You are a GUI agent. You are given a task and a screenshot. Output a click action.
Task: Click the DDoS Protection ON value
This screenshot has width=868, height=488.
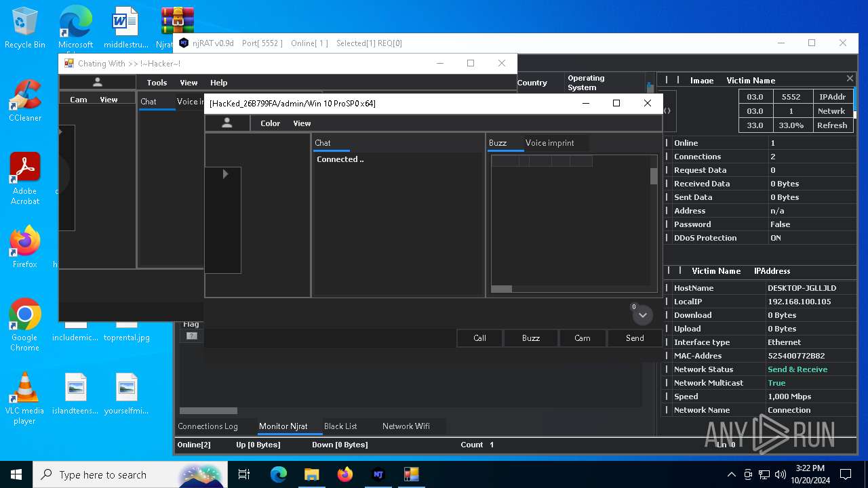(x=776, y=238)
